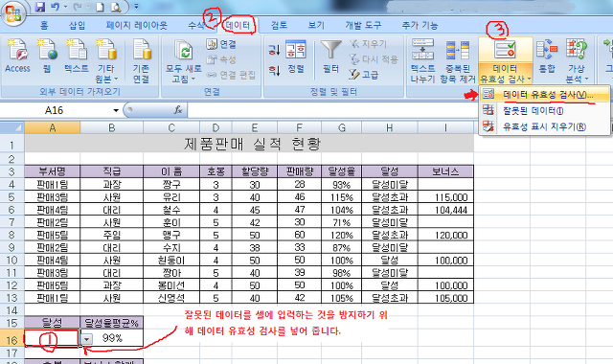The image size is (613, 364).
Task: Click 텍스트 나누기 text to columns
Action: [x=422, y=60]
